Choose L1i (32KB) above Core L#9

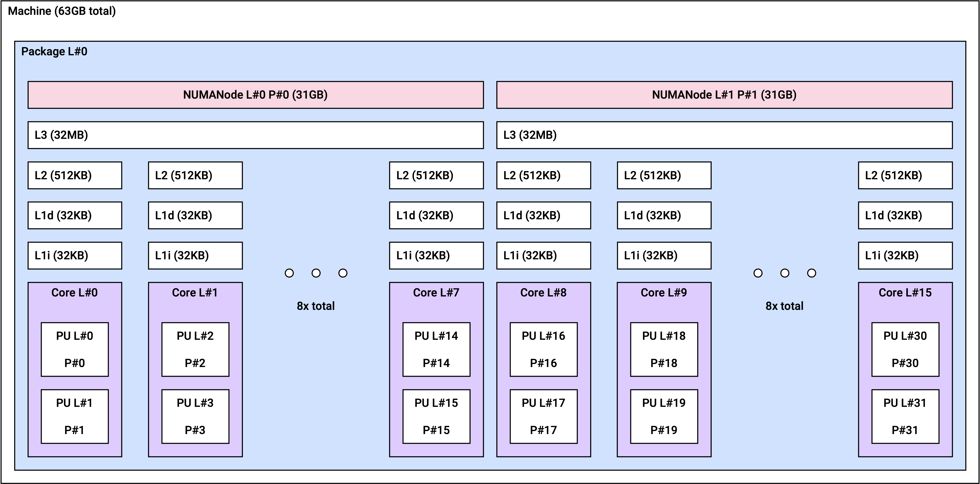point(664,256)
